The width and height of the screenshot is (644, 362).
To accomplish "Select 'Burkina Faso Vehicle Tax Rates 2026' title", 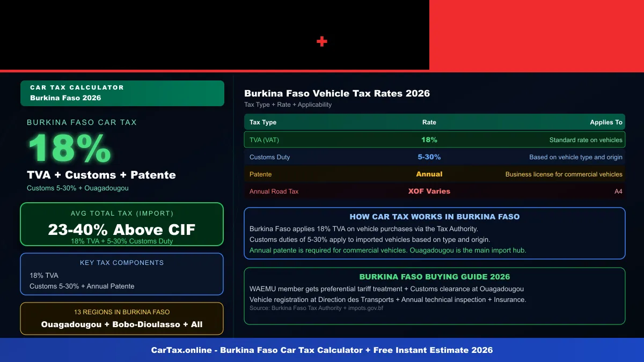I will point(337,93).
